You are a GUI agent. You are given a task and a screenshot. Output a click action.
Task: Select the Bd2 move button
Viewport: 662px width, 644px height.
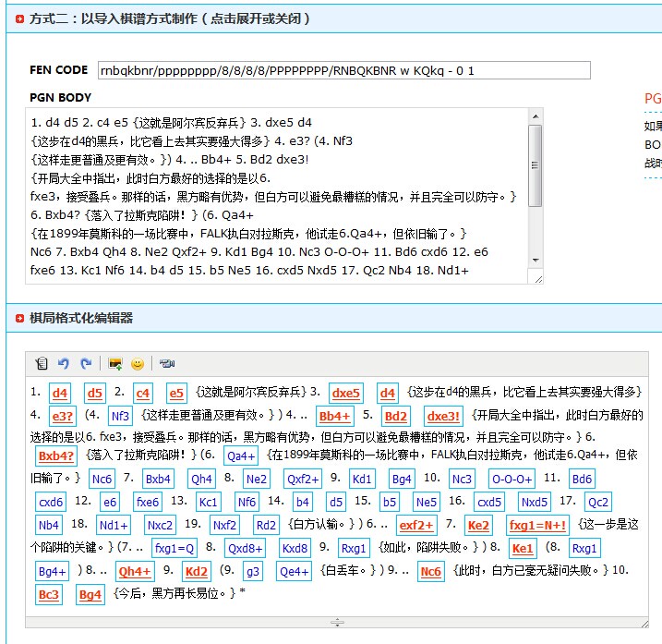tap(395, 416)
